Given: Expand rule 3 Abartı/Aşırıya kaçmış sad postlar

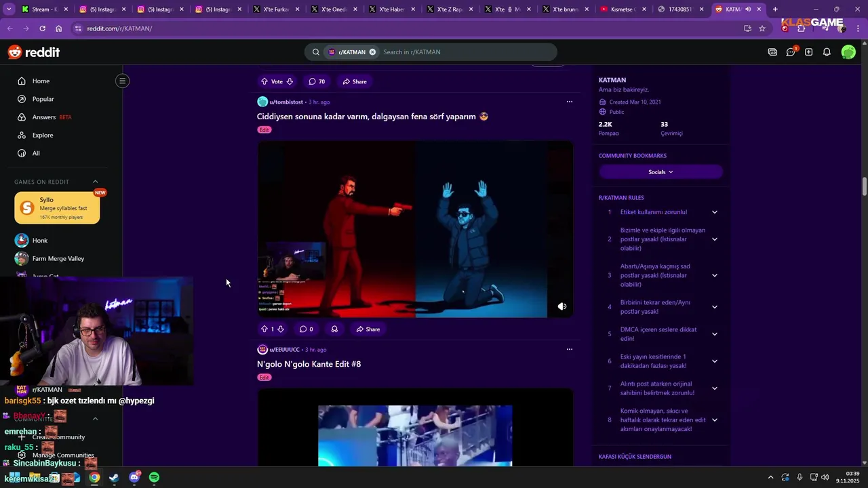Looking at the screenshot, I should tap(714, 275).
